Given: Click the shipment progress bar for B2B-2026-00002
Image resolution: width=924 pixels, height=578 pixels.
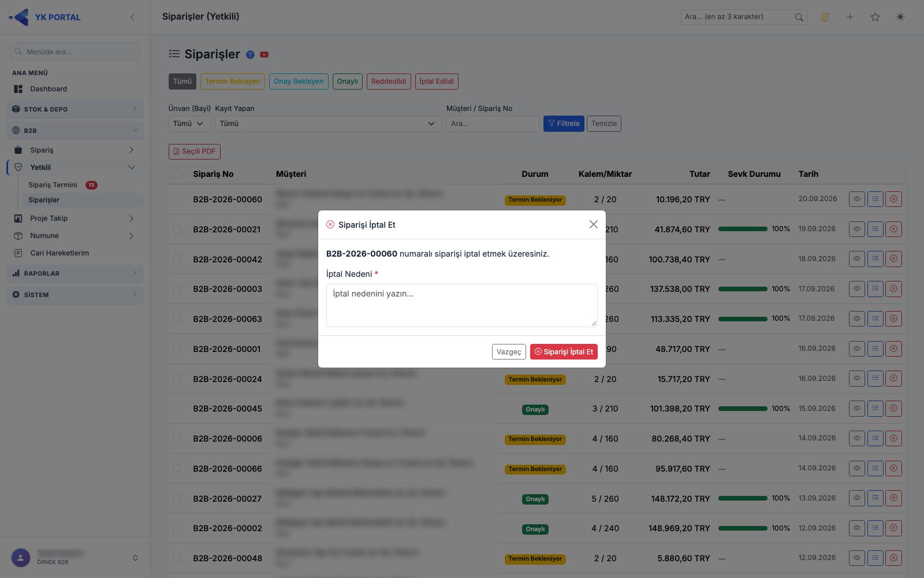Looking at the screenshot, I should pyautogui.click(x=743, y=528).
